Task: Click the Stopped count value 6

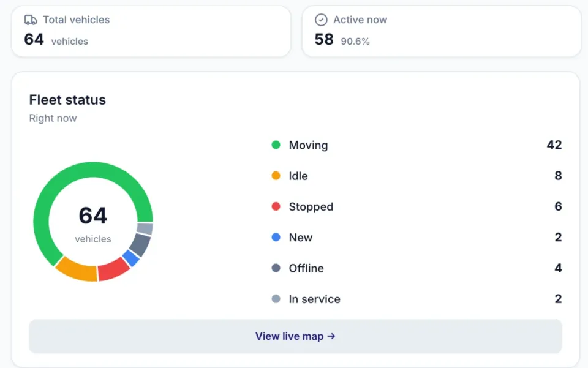Action: tap(559, 206)
